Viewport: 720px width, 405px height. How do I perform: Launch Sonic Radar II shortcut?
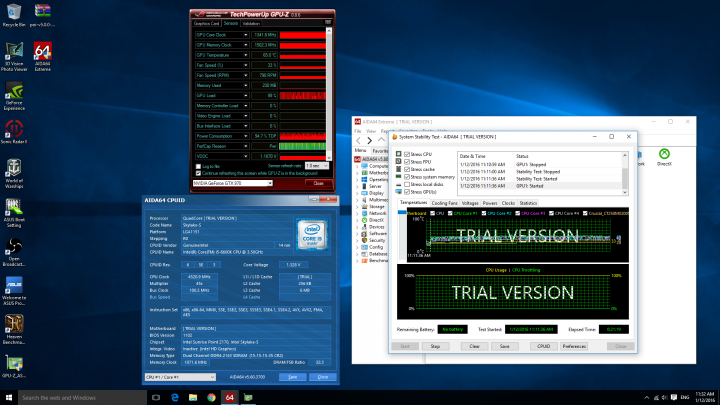tap(14, 132)
